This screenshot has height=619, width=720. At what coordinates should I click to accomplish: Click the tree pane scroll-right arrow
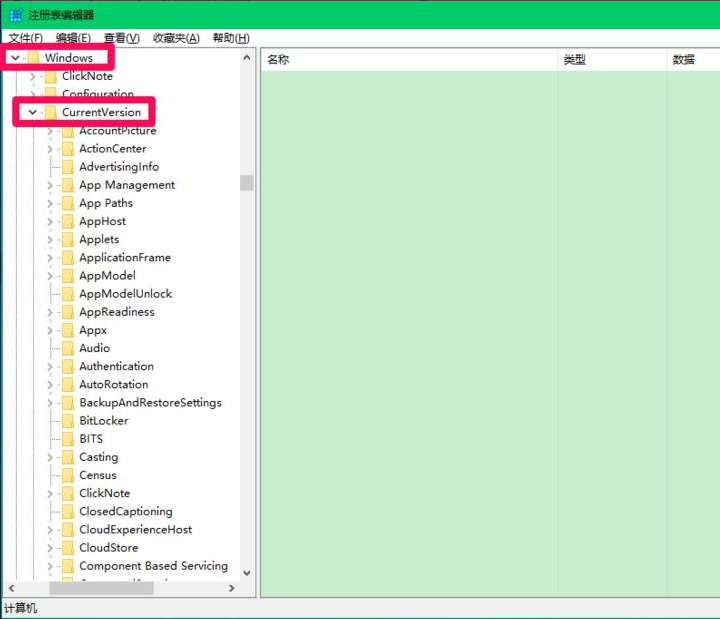point(232,589)
